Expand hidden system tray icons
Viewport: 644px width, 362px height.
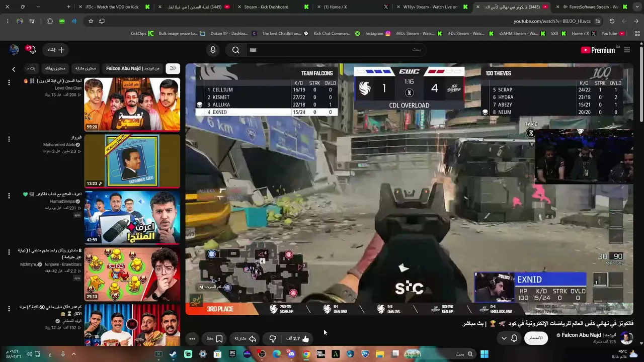[x=73, y=354]
